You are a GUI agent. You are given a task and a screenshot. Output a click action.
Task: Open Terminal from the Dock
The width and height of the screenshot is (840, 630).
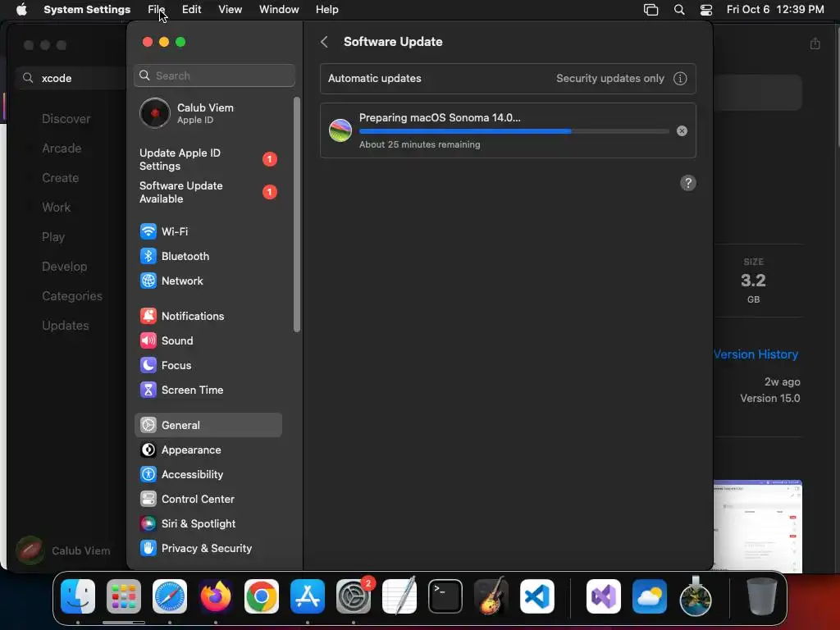click(445, 596)
